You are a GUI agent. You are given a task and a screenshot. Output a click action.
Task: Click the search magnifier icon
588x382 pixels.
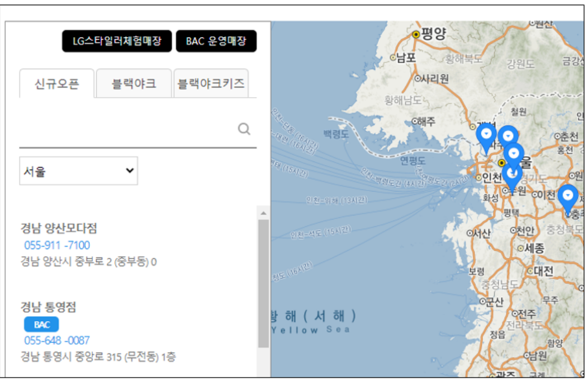coord(244,129)
